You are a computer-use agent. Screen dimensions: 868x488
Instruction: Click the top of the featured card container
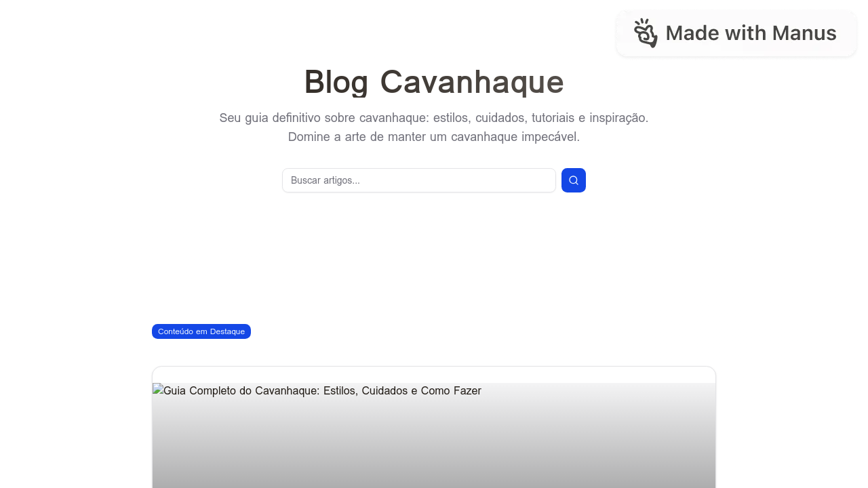(x=434, y=371)
